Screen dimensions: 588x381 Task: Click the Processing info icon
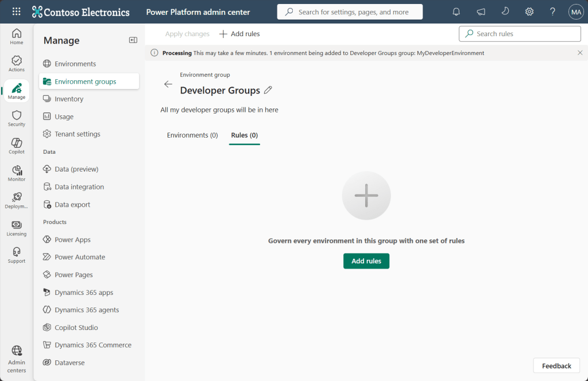point(154,53)
